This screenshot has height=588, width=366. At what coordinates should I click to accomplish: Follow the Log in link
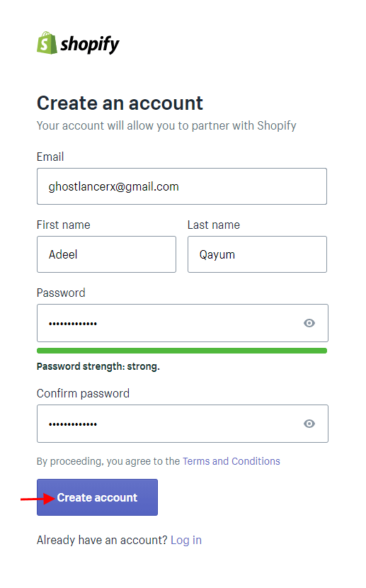(185, 540)
